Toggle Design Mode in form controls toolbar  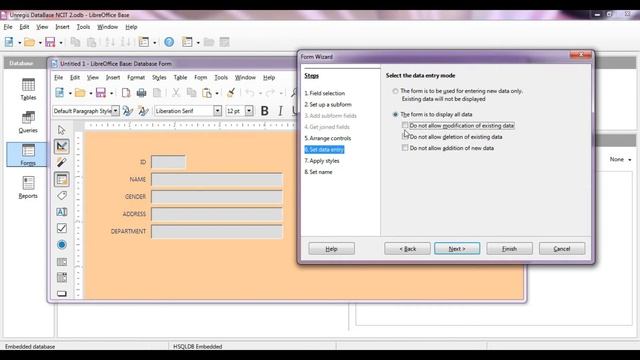pyautogui.click(x=62, y=147)
